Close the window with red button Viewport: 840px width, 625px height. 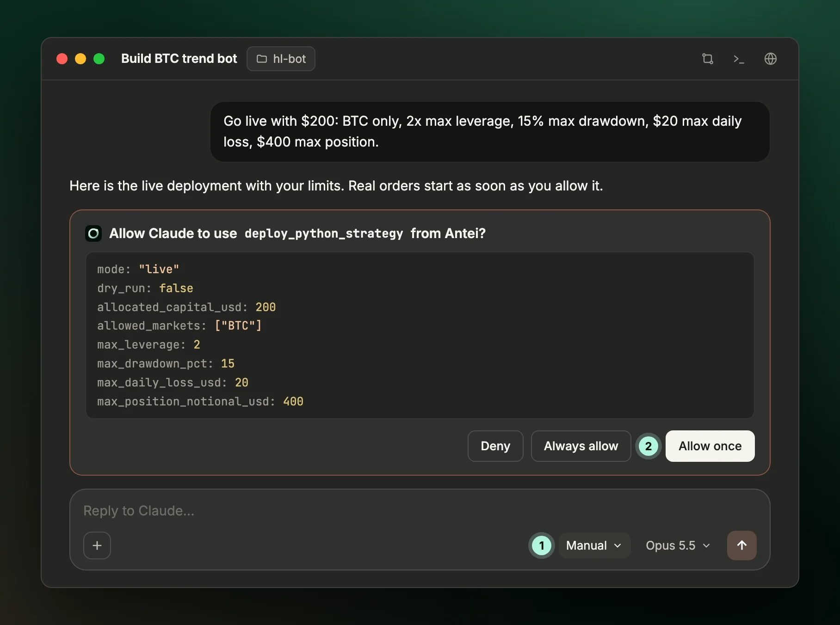pos(62,59)
